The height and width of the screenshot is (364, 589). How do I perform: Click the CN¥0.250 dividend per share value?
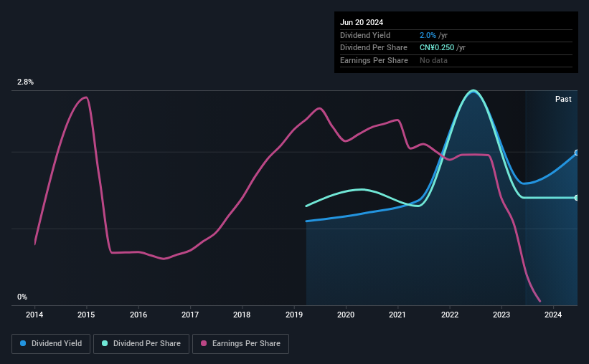(x=437, y=48)
